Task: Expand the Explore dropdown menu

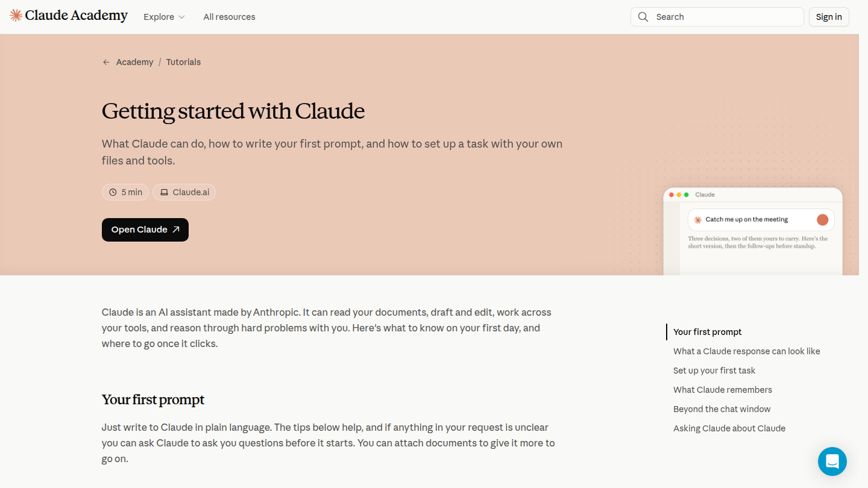Action: pyautogui.click(x=164, y=17)
